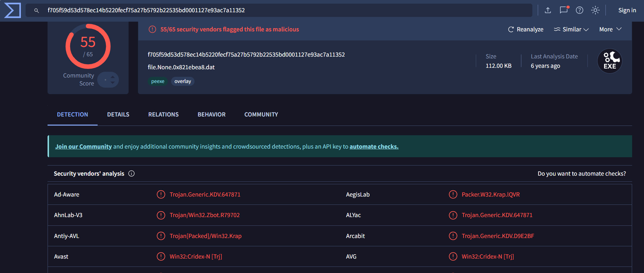This screenshot has width=644, height=273.
Task: Select the Ad-Aware vendor name
Action: [x=67, y=194]
